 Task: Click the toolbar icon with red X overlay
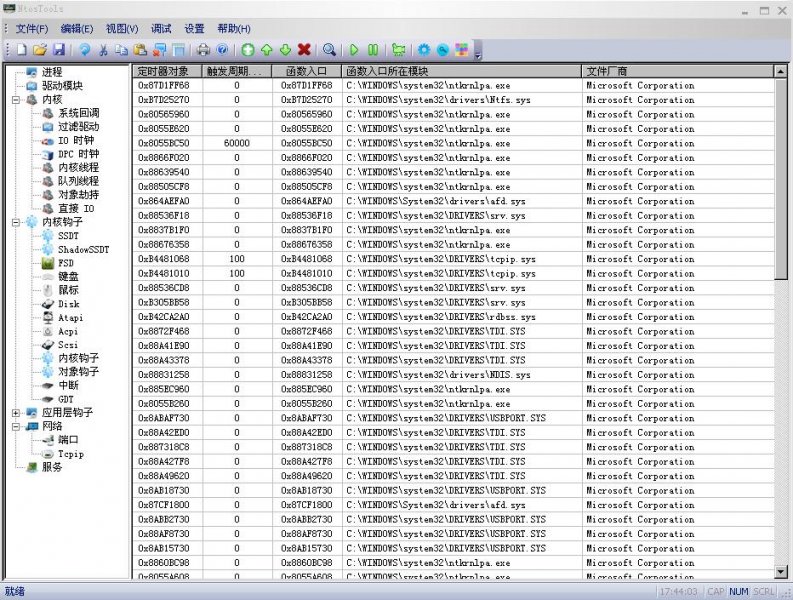(159, 50)
